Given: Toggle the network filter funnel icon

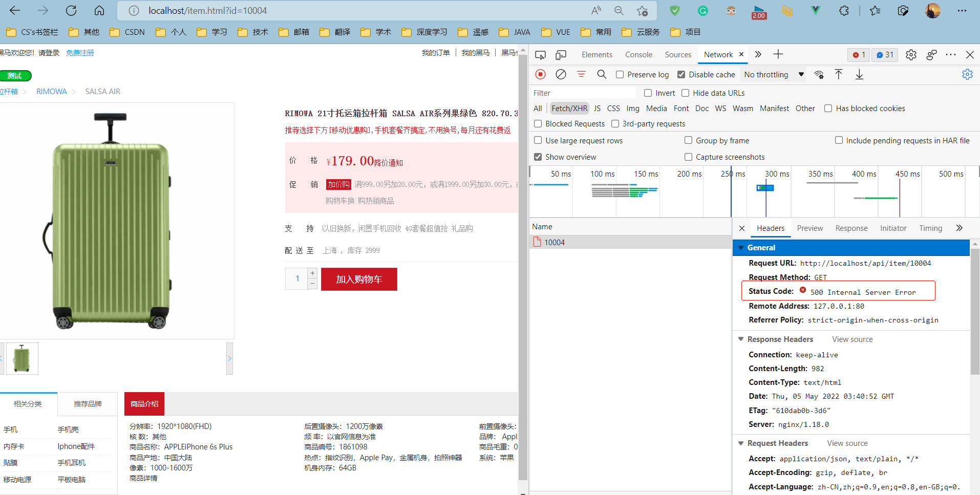Looking at the screenshot, I should coord(581,74).
